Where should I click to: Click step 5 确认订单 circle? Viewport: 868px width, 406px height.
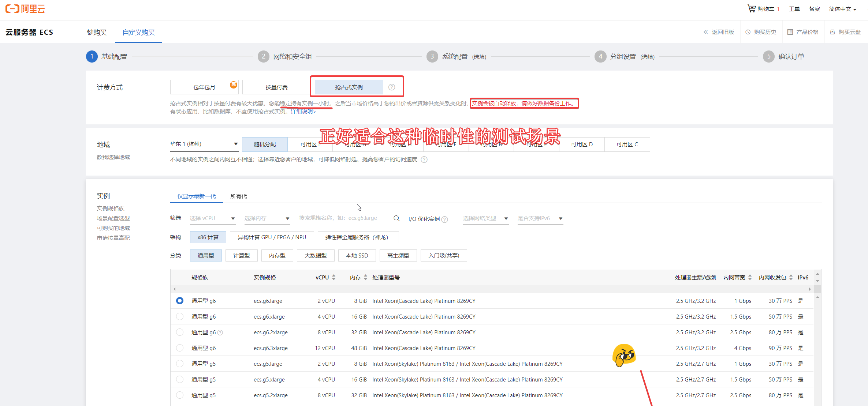click(x=769, y=56)
